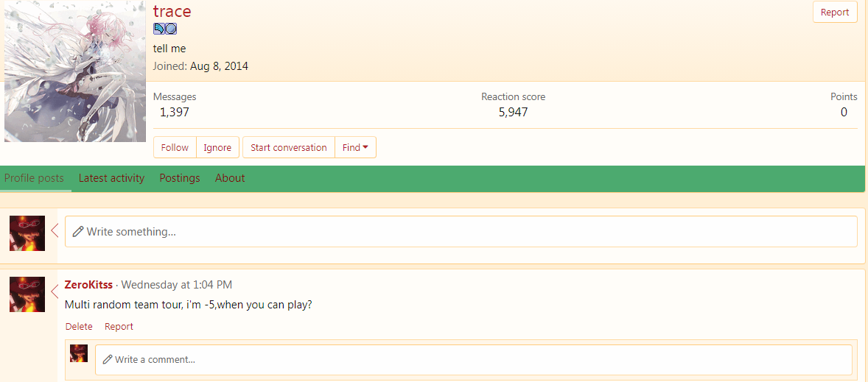The height and width of the screenshot is (382, 868).
Task: Go to the Profile posts tab
Action: tap(34, 178)
